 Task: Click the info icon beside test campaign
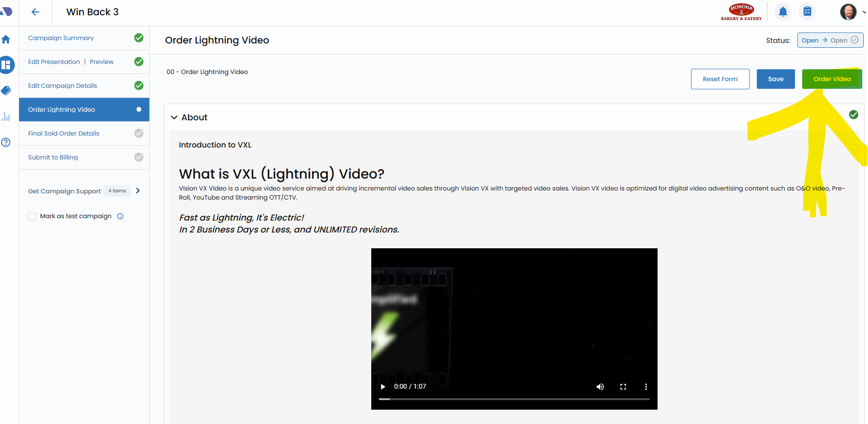pos(120,216)
